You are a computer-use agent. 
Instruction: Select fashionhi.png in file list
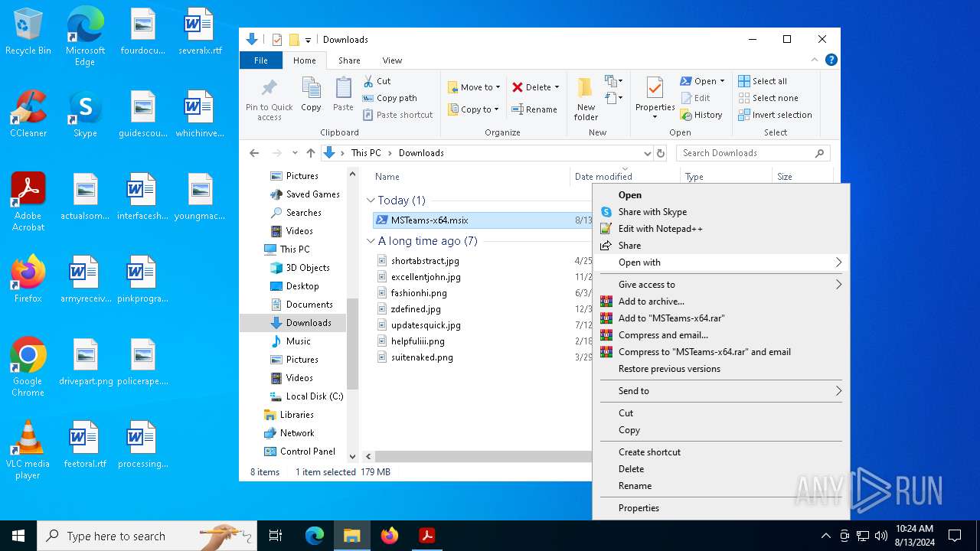pos(419,293)
